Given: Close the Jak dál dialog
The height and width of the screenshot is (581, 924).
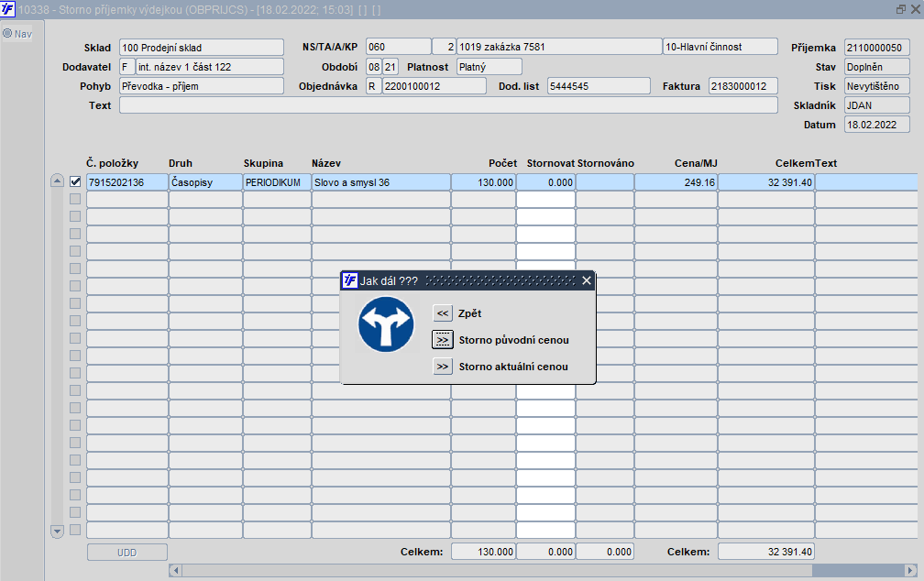Looking at the screenshot, I should tap(587, 280).
